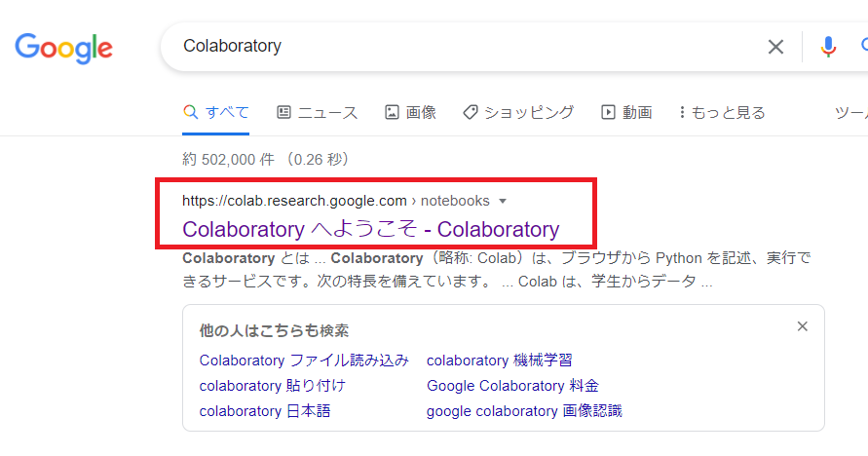The image size is (868, 456).
Task: Search colaboratory 貼り付け suggestion
Action: [272, 386]
